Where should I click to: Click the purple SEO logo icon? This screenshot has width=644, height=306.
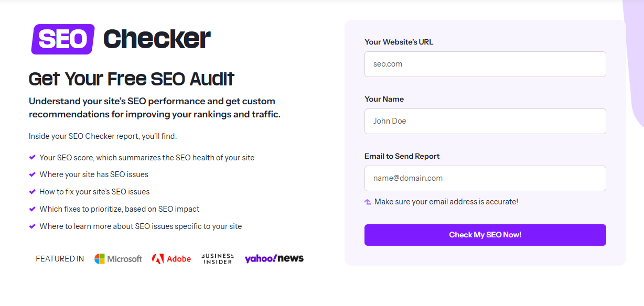pyautogui.click(x=62, y=39)
